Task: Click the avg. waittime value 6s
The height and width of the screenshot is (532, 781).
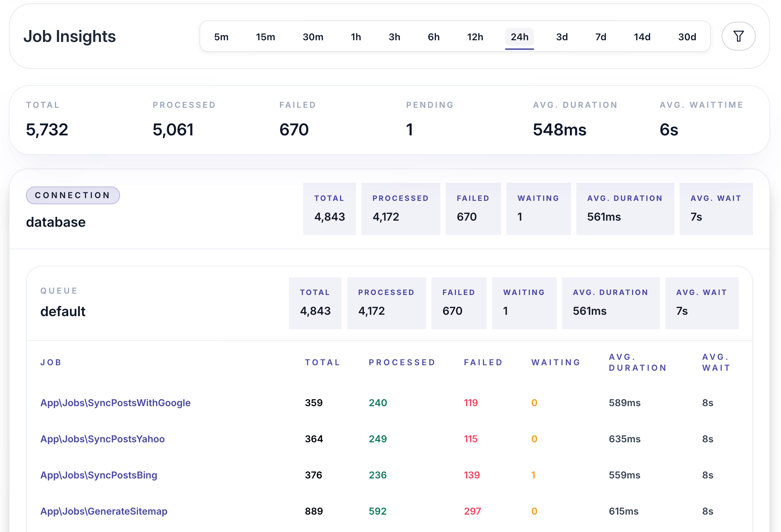Action: point(669,130)
